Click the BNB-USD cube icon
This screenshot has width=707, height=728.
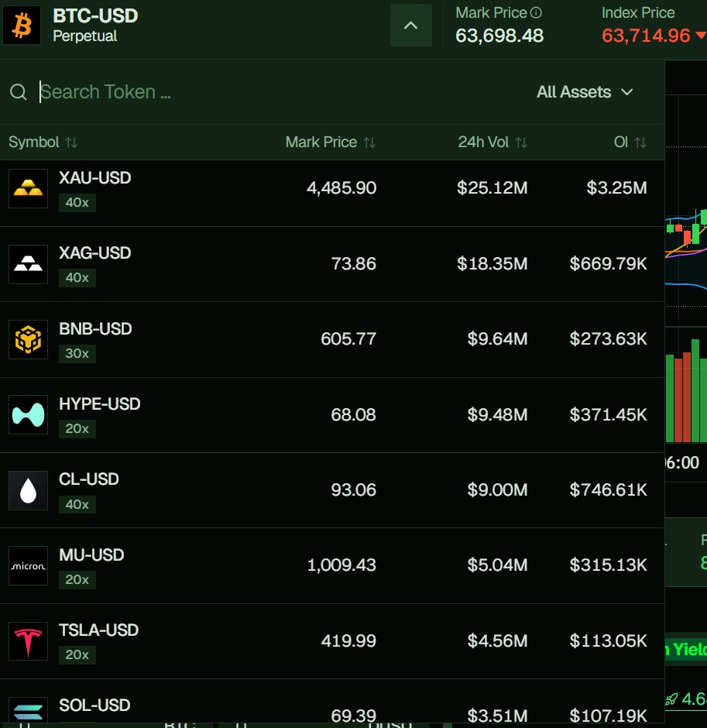click(x=29, y=339)
